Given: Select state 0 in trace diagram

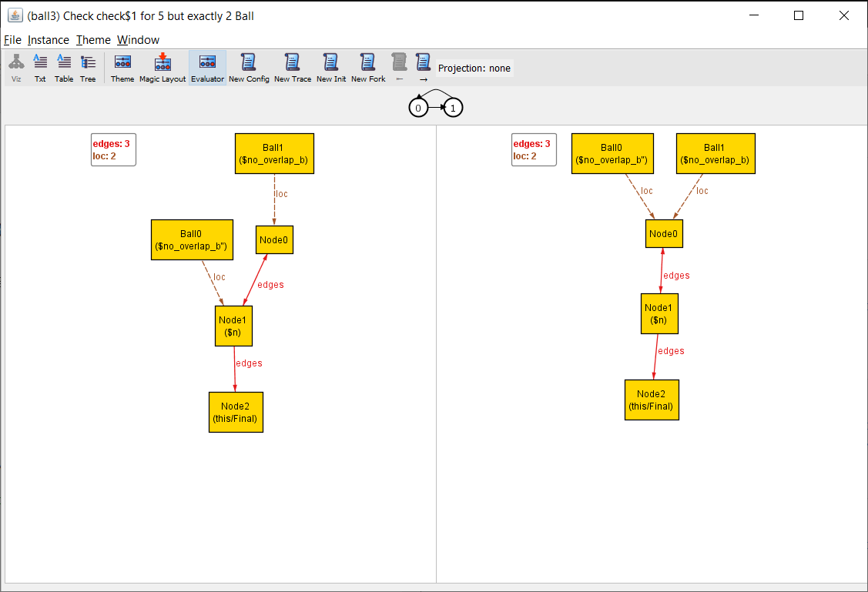Looking at the screenshot, I should (418, 108).
